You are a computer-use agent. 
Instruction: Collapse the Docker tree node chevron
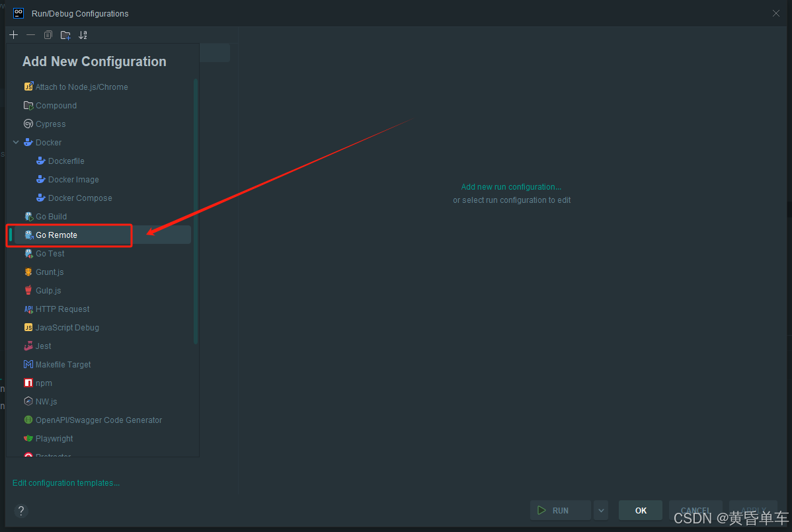pyautogui.click(x=16, y=142)
